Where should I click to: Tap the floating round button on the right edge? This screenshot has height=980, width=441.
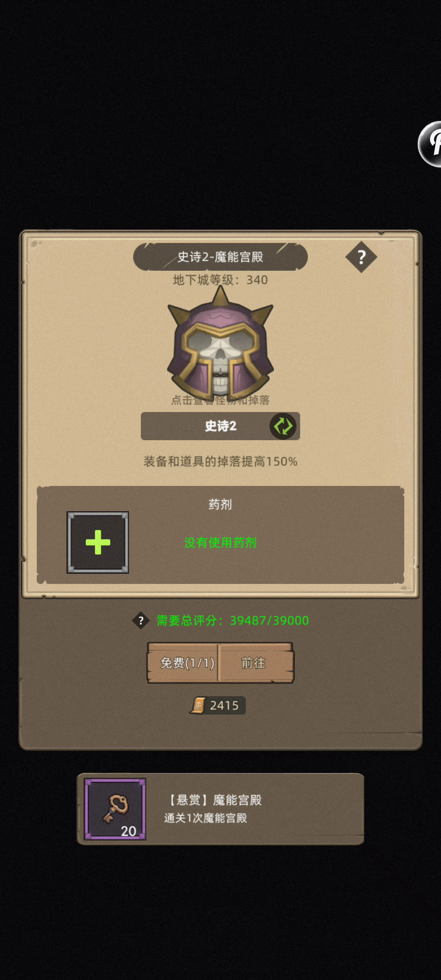(x=430, y=144)
